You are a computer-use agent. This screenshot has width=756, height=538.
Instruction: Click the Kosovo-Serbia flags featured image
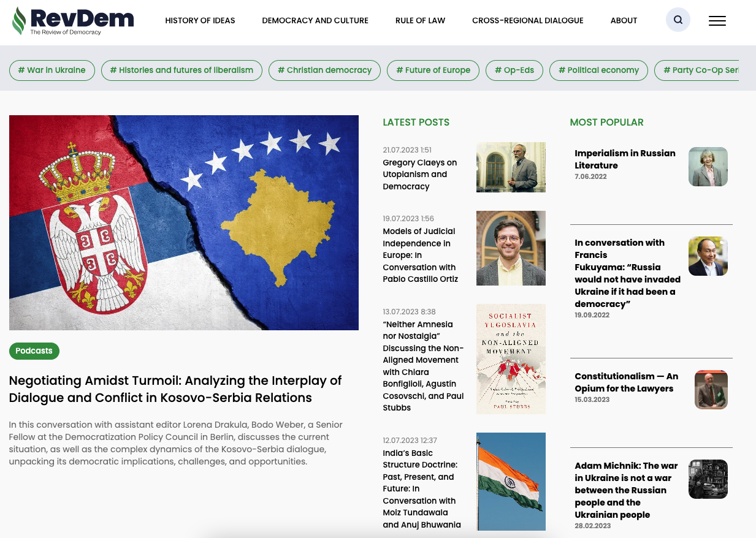coord(183,222)
